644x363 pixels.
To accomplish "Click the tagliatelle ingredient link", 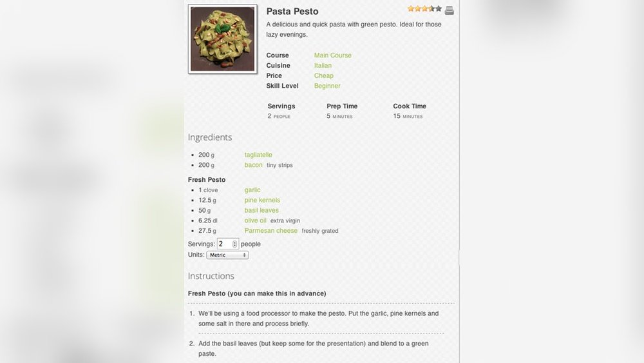I will (258, 155).
